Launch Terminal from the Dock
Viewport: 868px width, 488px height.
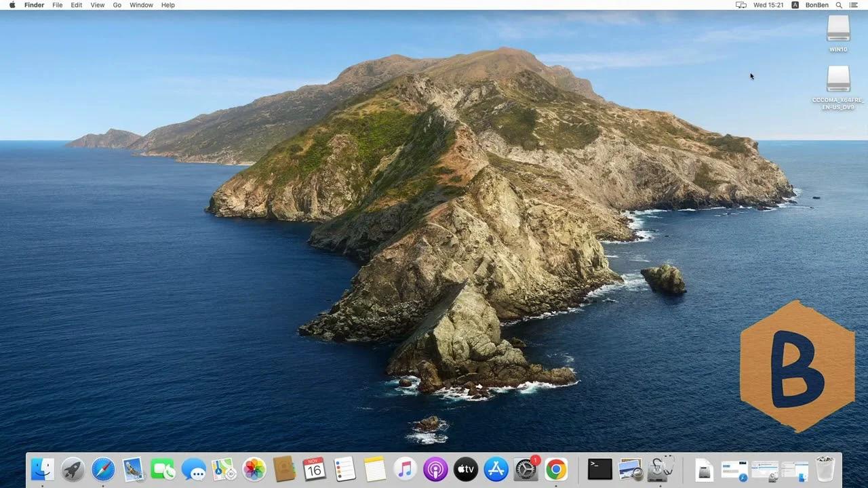(x=598, y=468)
